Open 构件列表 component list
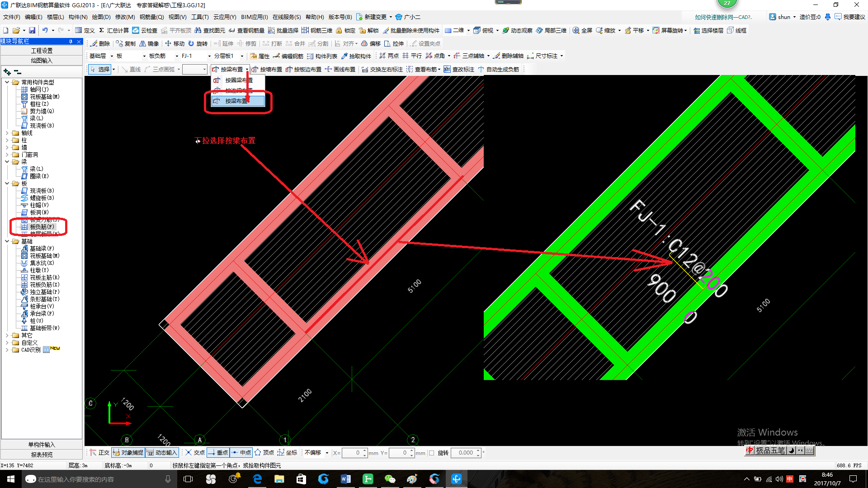This screenshot has width=868, height=488. [322, 56]
